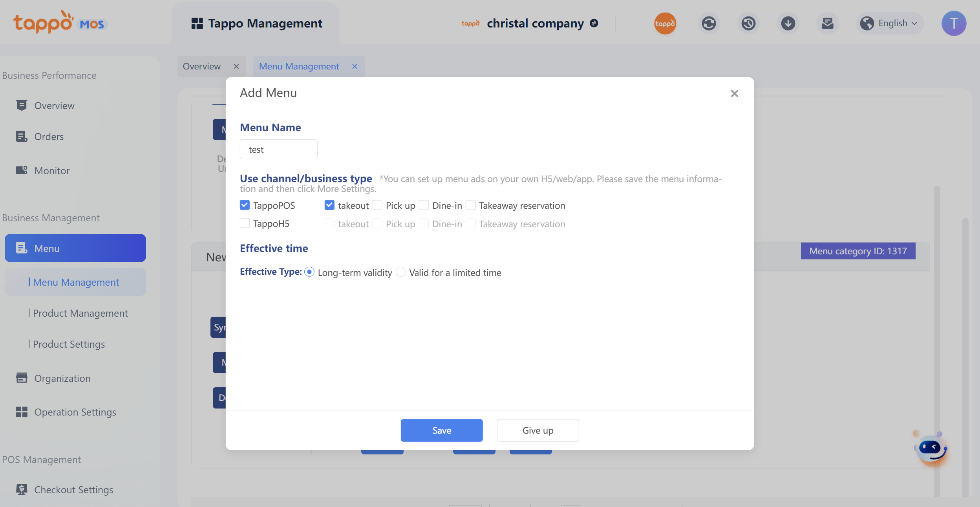Click the download arrow icon

pos(788,24)
